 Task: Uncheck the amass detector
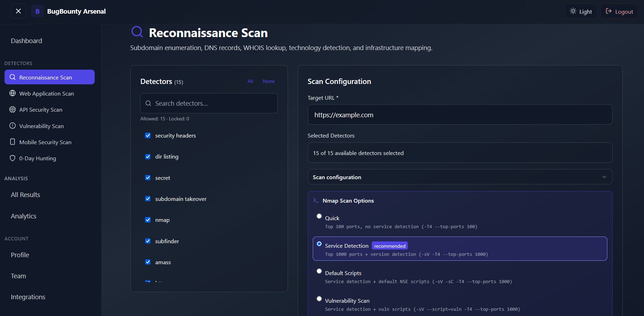(x=148, y=262)
